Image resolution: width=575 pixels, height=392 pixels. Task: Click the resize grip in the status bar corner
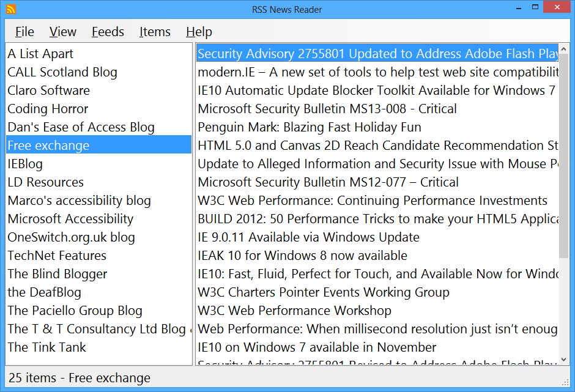(565, 382)
